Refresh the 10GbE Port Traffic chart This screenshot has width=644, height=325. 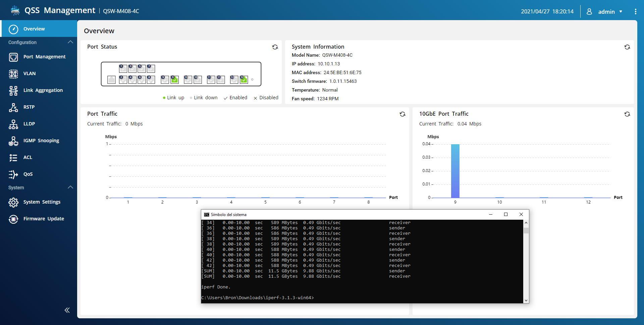click(x=627, y=114)
